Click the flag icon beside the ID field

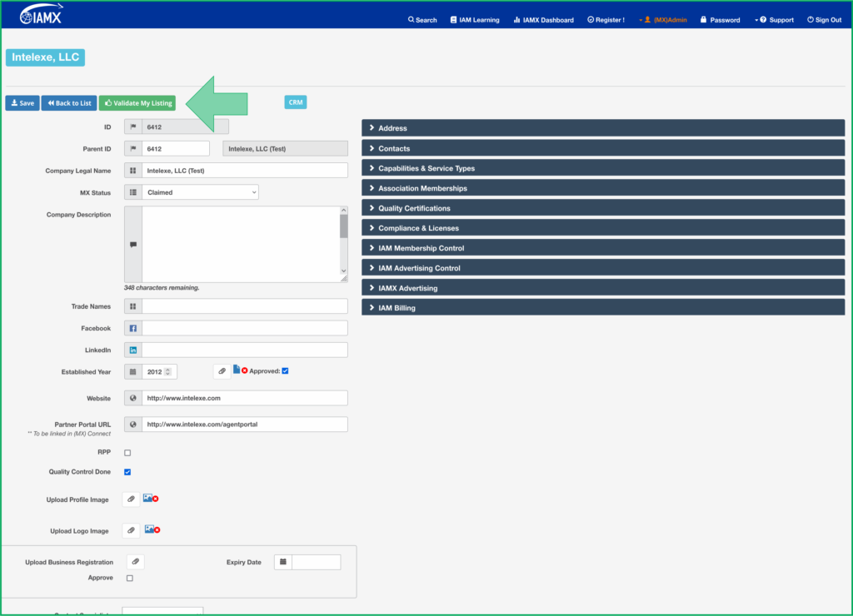133,127
